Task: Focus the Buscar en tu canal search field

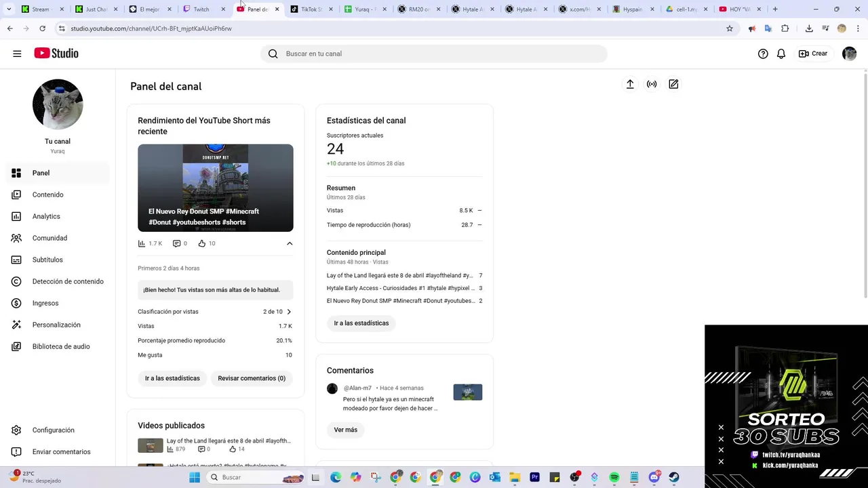Action: (x=434, y=54)
